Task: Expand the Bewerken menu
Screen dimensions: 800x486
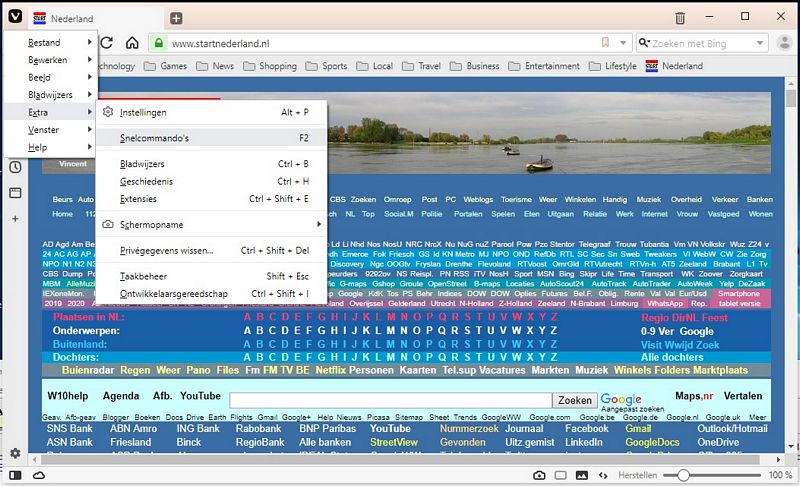Action: click(x=50, y=60)
